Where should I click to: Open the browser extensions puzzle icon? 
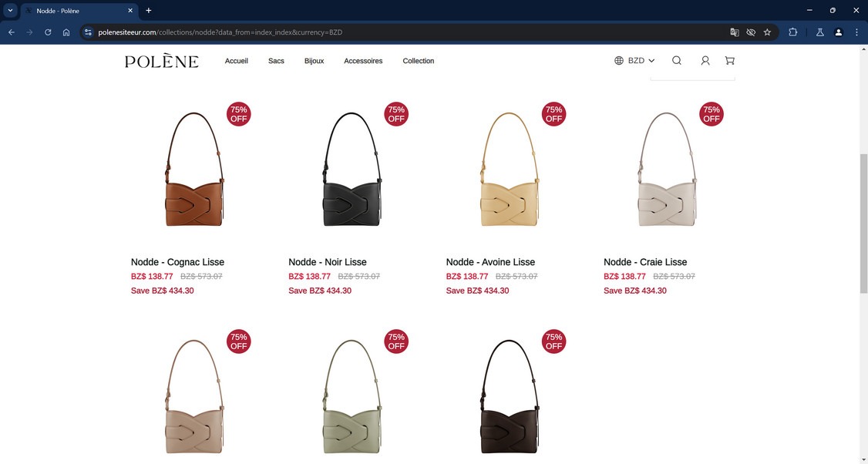(x=792, y=32)
